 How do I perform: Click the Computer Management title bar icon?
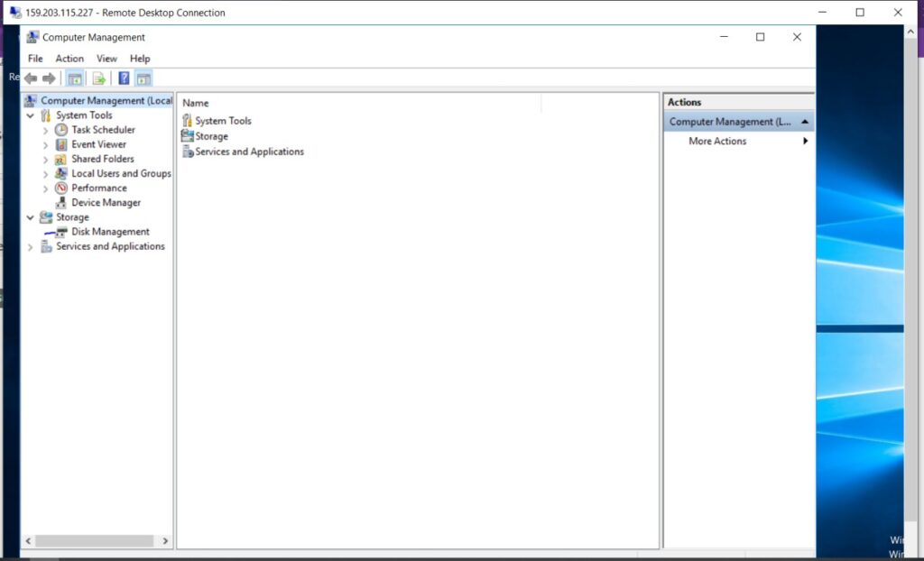coord(32,37)
